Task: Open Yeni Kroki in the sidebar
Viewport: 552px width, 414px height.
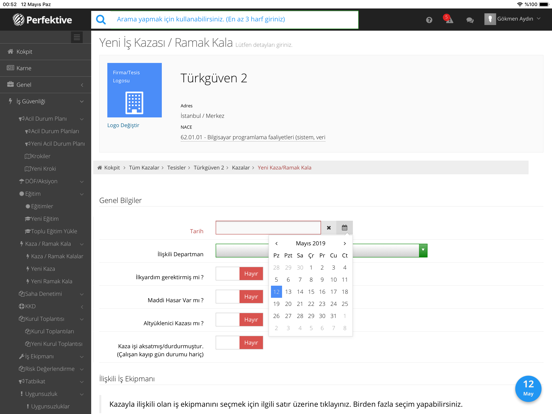Action: pos(40,169)
